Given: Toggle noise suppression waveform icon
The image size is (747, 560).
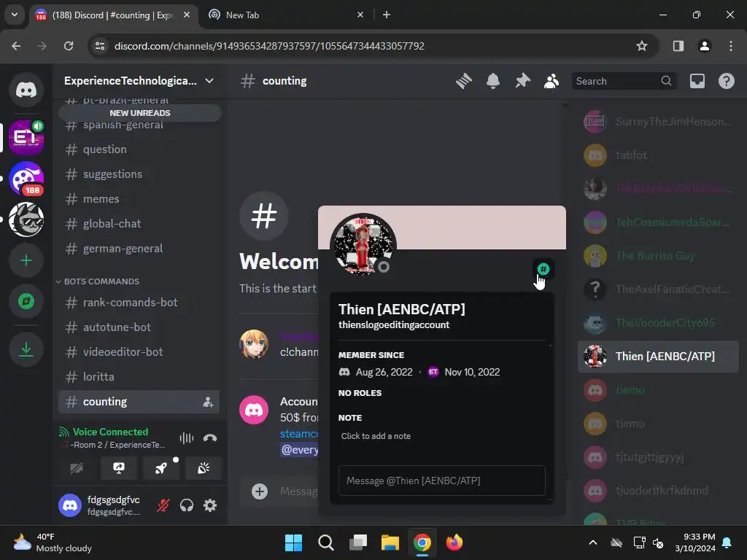Looking at the screenshot, I should [186, 438].
